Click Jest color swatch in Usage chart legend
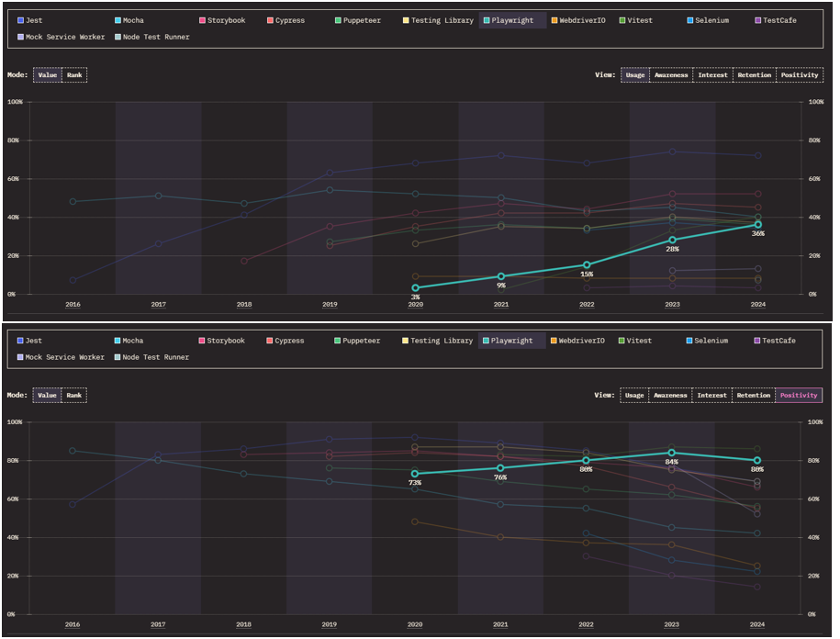Viewport: 840px width, 639px height. click(21, 20)
